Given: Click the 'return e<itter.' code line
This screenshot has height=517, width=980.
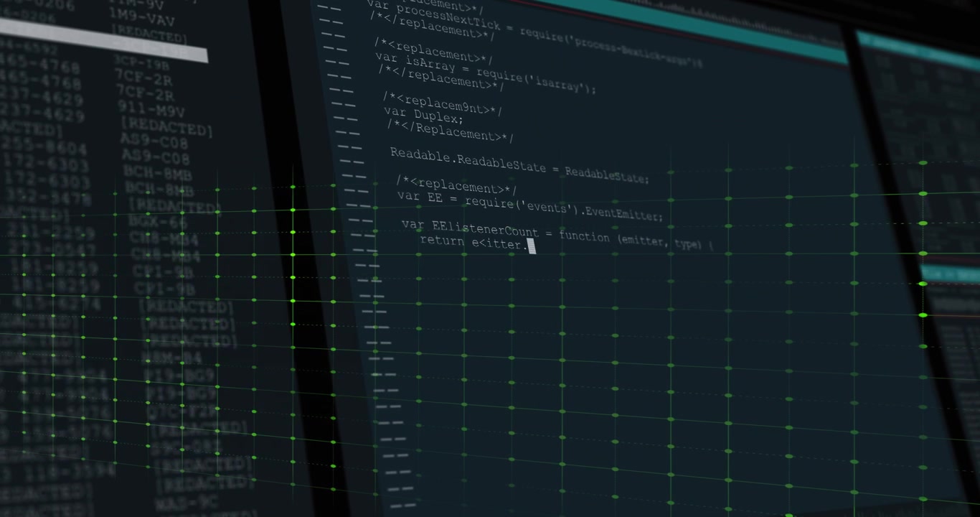Looking at the screenshot, I should click(473, 243).
